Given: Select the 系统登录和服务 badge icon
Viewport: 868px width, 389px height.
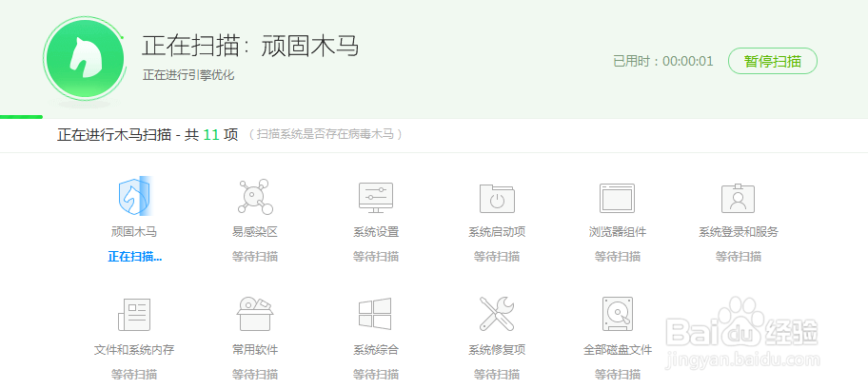Looking at the screenshot, I should (x=738, y=198).
